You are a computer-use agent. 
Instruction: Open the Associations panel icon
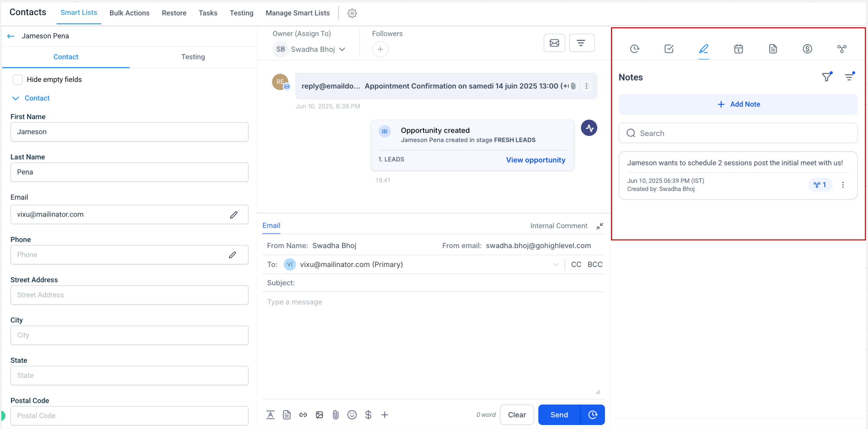coord(842,49)
